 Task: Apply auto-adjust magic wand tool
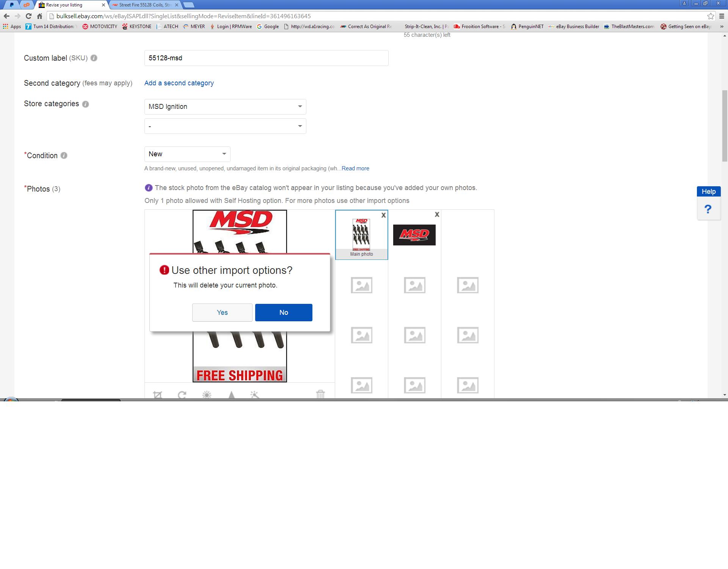point(255,395)
